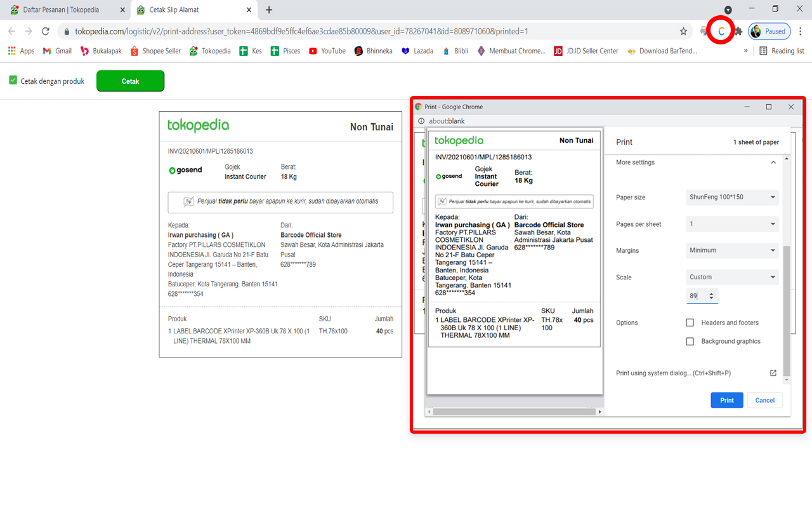Minimize the Print dialog window

(x=747, y=107)
